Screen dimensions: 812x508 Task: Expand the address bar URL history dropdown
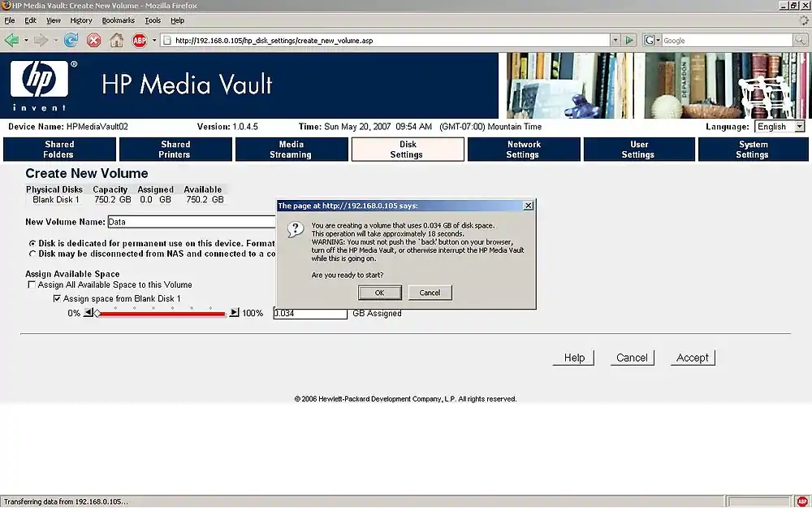click(615, 40)
